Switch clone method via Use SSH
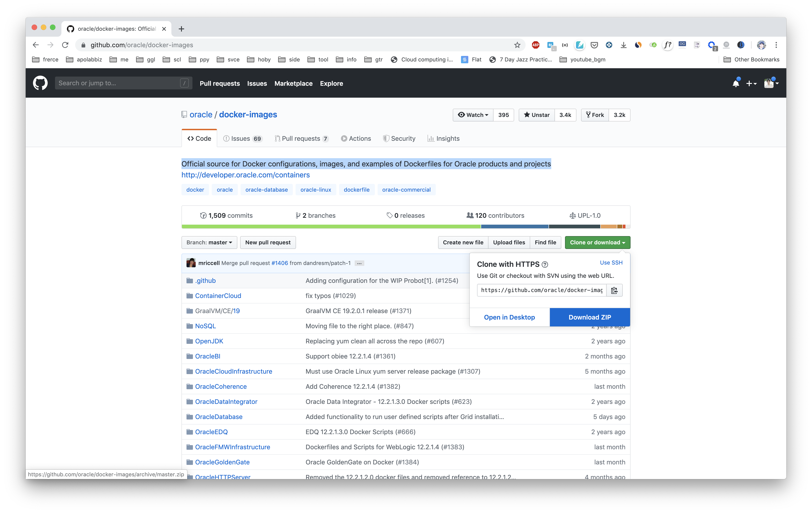Screen dimensions: 812x513 click(x=611, y=262)
